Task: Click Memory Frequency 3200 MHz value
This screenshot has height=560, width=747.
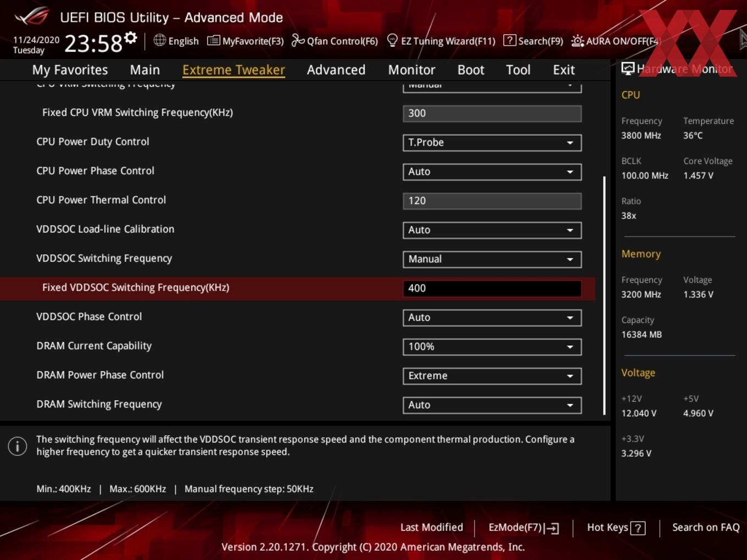Action: [641, 295]
